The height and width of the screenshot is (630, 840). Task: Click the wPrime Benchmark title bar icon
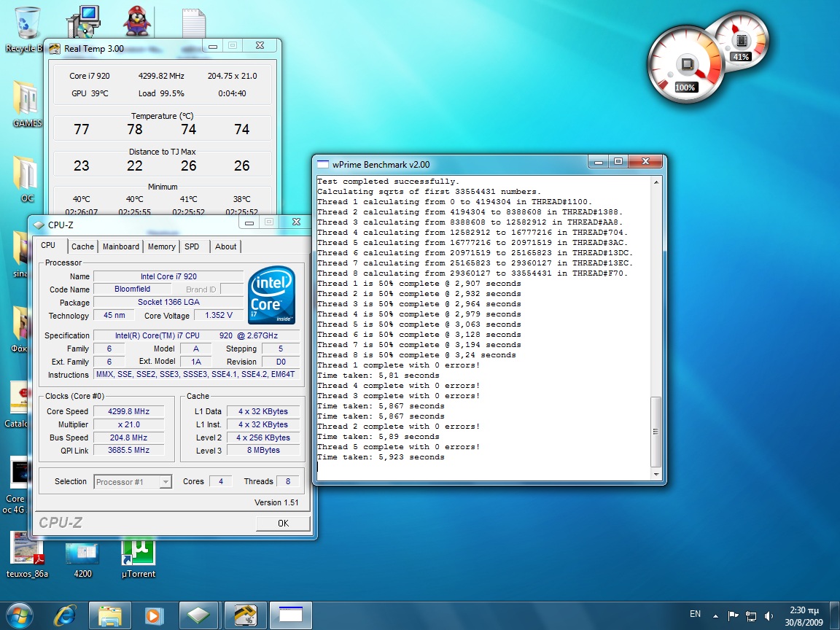[322, 165]
